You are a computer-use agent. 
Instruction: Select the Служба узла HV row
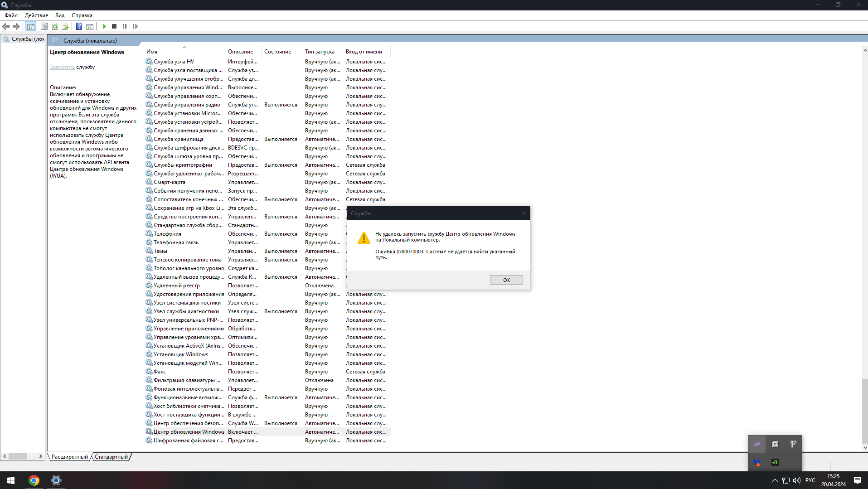click(x=267, y=62)
